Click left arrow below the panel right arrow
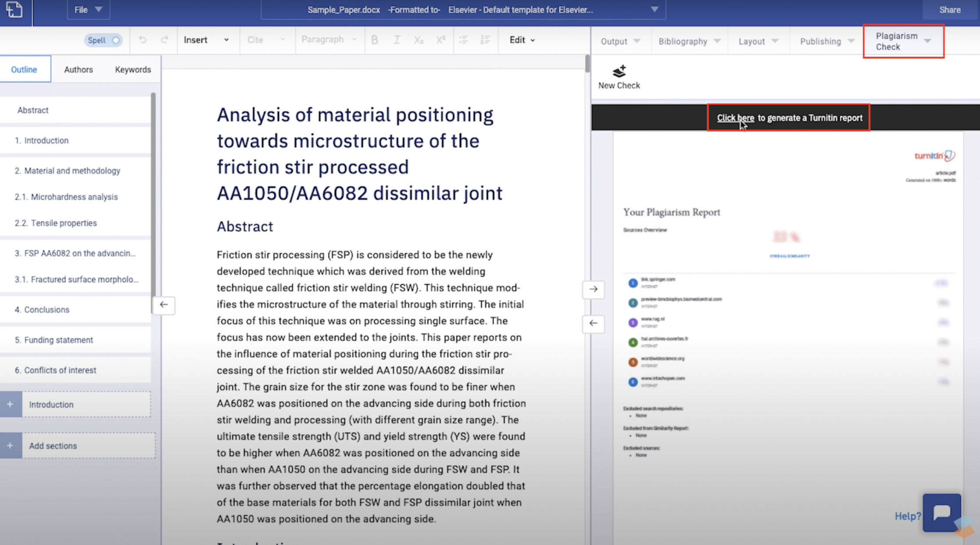Image resolution: width=980 pixels, height=545 pixels. tap(593, 323)
